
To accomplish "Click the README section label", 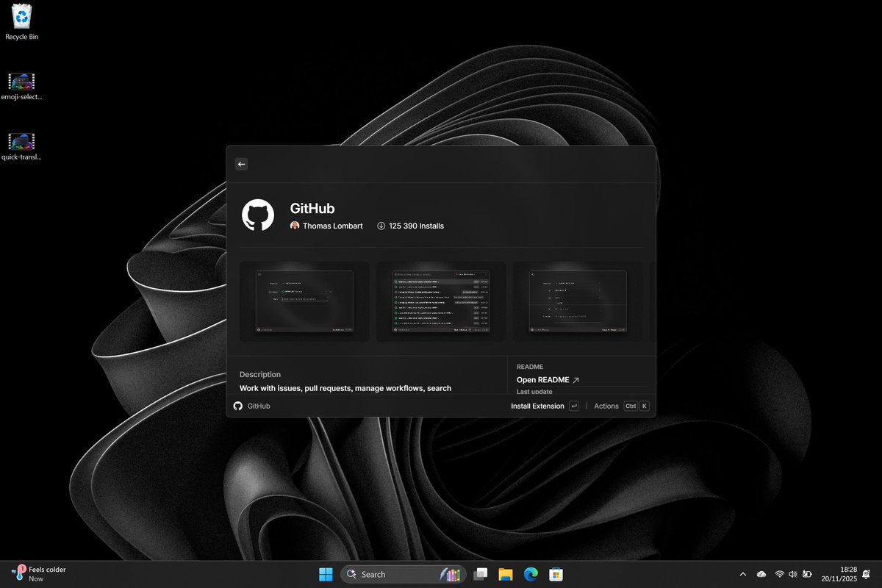I will click(530, 366).
